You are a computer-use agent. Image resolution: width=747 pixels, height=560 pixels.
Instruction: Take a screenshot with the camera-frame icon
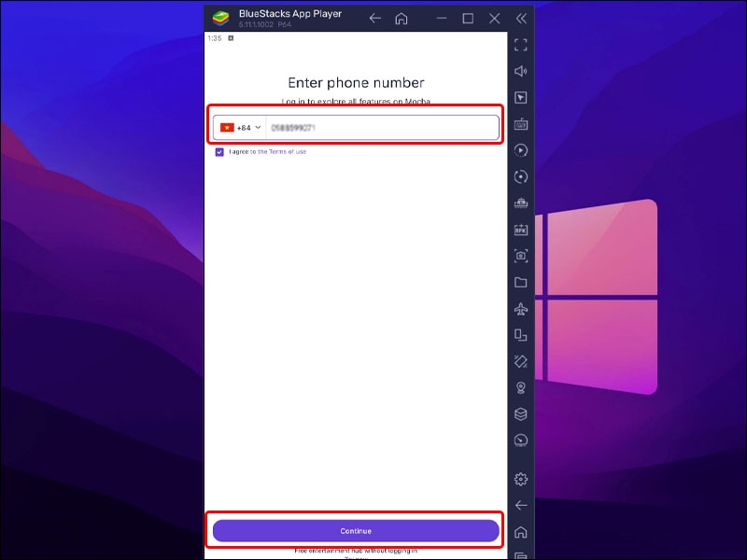(521, 256)
